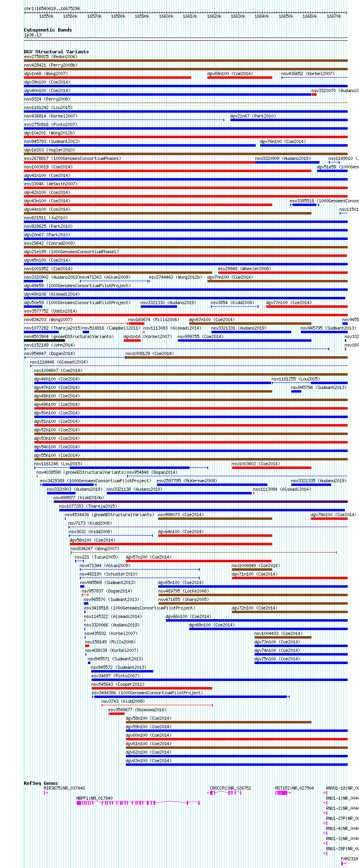Click the nsv3854 (Kidd2008) label
Screen dimensions: 359x868
click(x=232, y=303)
